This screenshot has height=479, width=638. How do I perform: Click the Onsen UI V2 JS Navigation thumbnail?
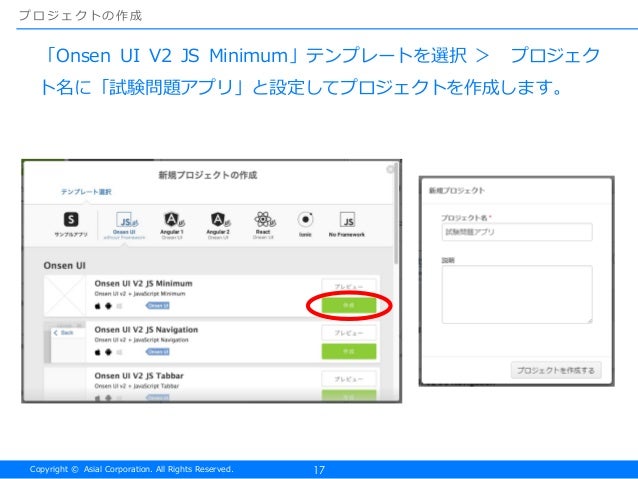[x=65, y=342]
